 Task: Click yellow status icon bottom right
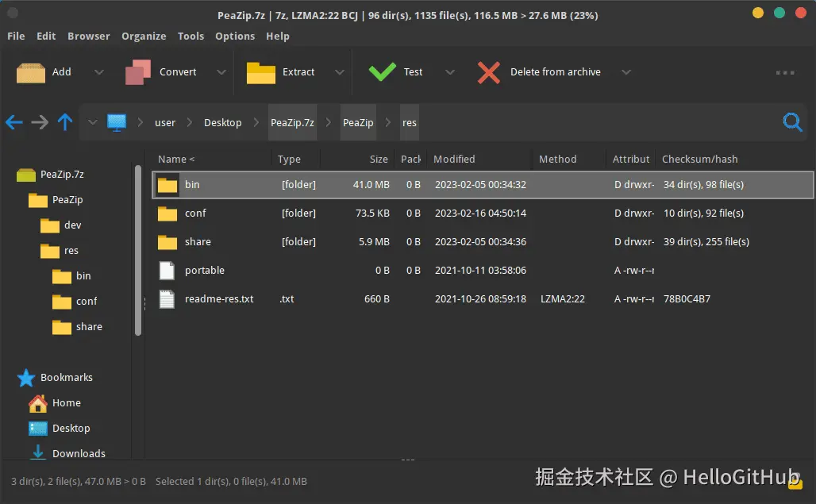pos(795,483)
